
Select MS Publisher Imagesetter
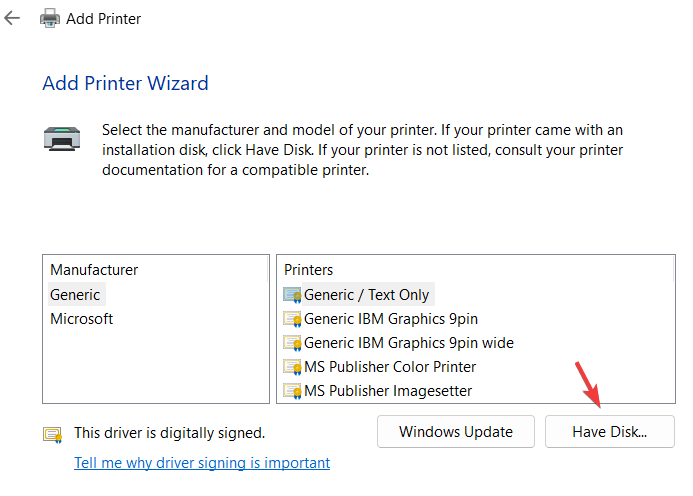coord(388,391)
